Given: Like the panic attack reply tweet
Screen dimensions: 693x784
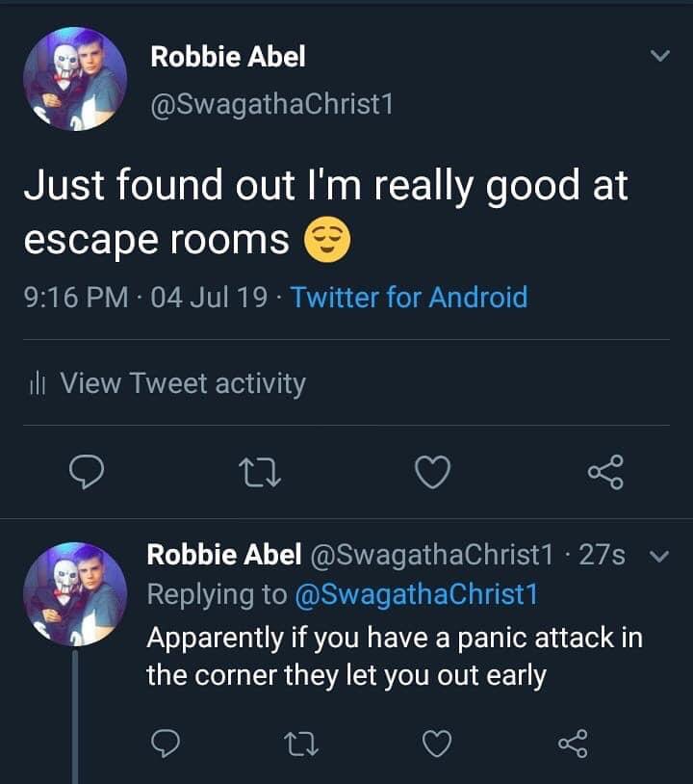Looking at the screenshot, I should [437, 743].
